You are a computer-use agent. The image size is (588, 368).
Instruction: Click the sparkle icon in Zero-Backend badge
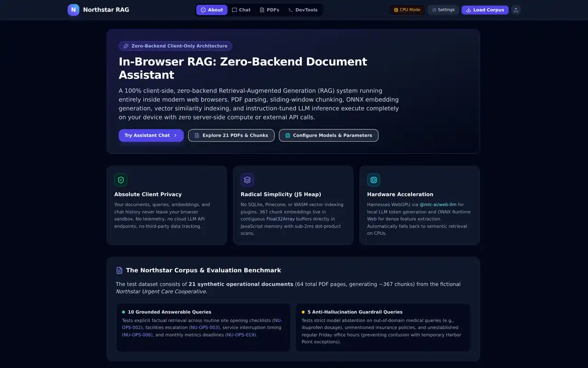(126, 46)
